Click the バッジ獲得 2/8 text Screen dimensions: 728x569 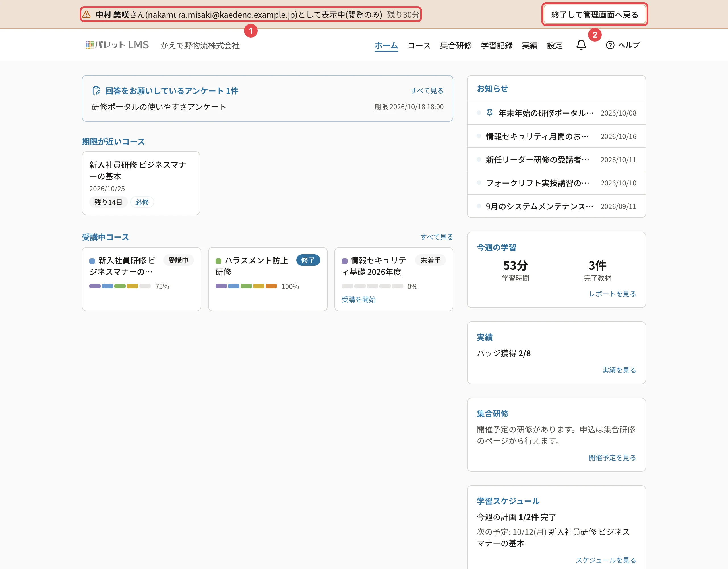(504, 353)
